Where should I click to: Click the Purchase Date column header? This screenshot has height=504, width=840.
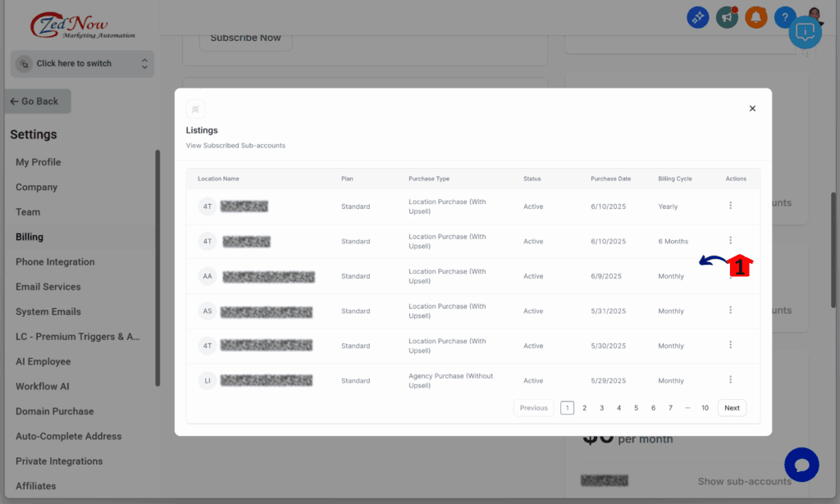click(x=610, y=179)
